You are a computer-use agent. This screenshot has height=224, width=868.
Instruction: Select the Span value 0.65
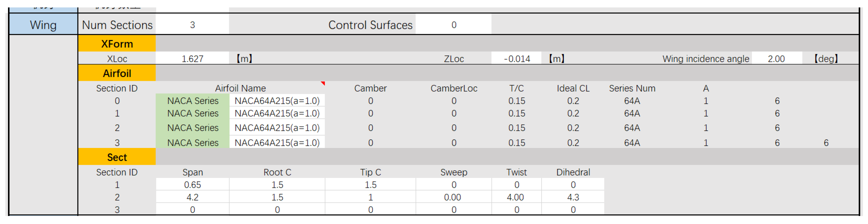[x=192, y=185]
